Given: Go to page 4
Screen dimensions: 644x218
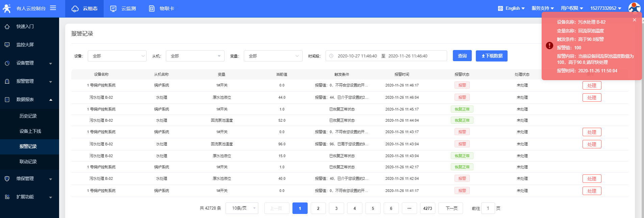Looking at the screenshot, I should (x=355, y=208).
